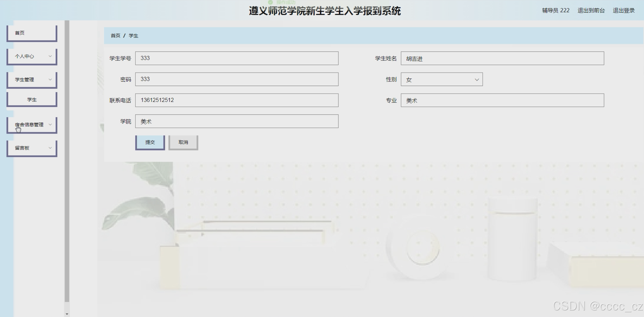The height and width of the screenshot is (317, 644).
Task: Expand the 宿舍信息管理 menu chevron
Action: (50, 124)
